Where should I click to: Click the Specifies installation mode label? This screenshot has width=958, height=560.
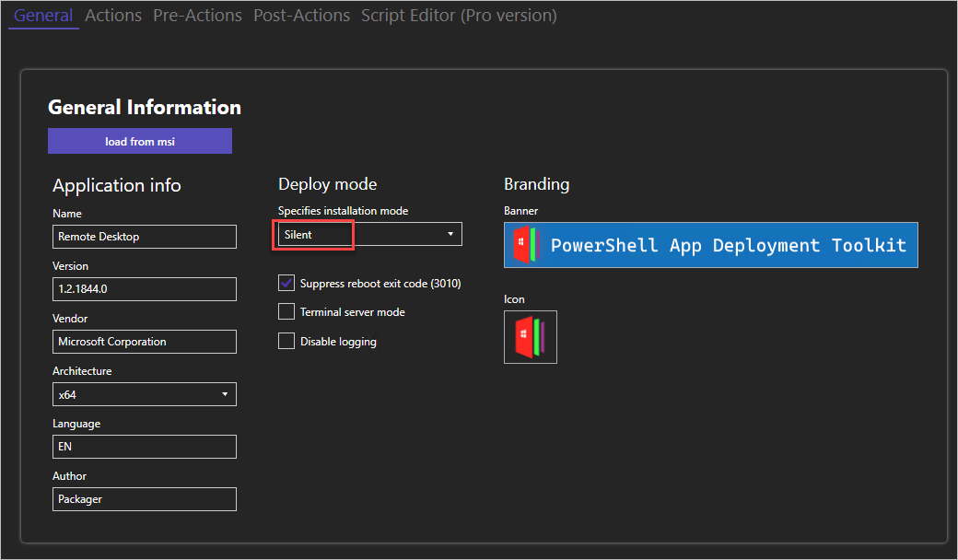click(x=343, y=211)
